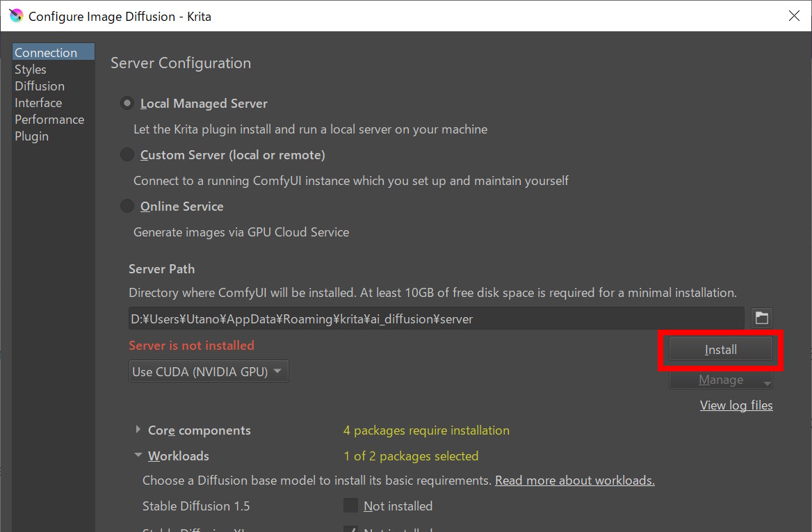
Task: Click the Install button
Action: 720,350
